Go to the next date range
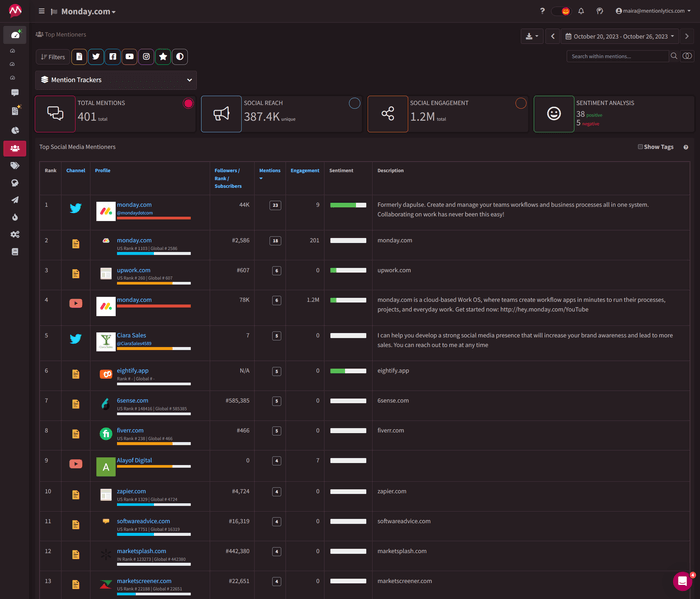The height and width of the screenshot is (599, 700). click(x=687, y=36)
